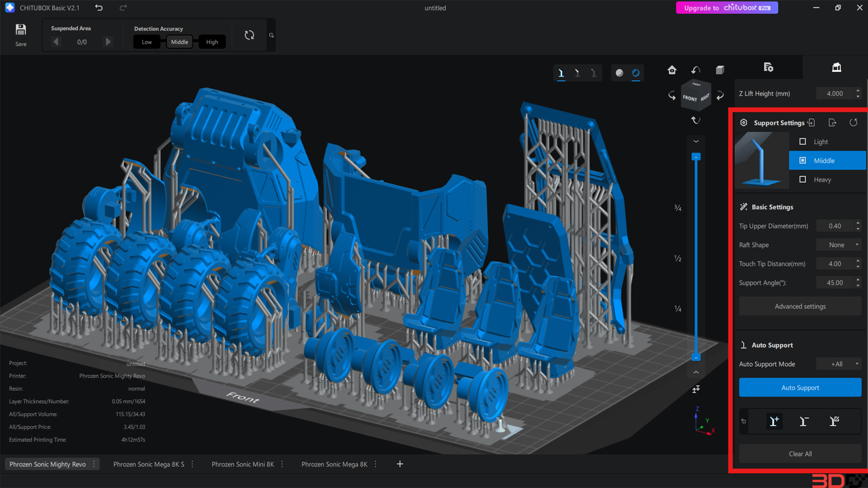
Task: Click Upgrade to Chitubox Pro
Action: (x=727, y=8)
